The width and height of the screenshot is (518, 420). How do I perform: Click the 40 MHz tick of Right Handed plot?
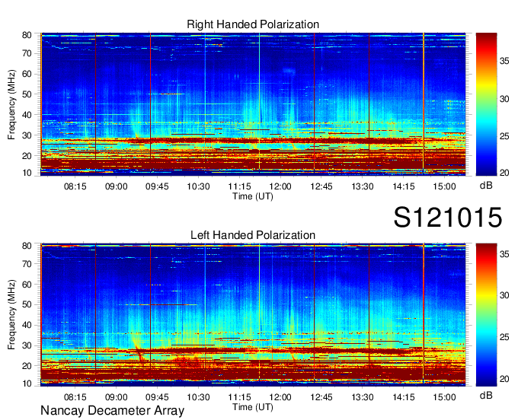(27, 115)
